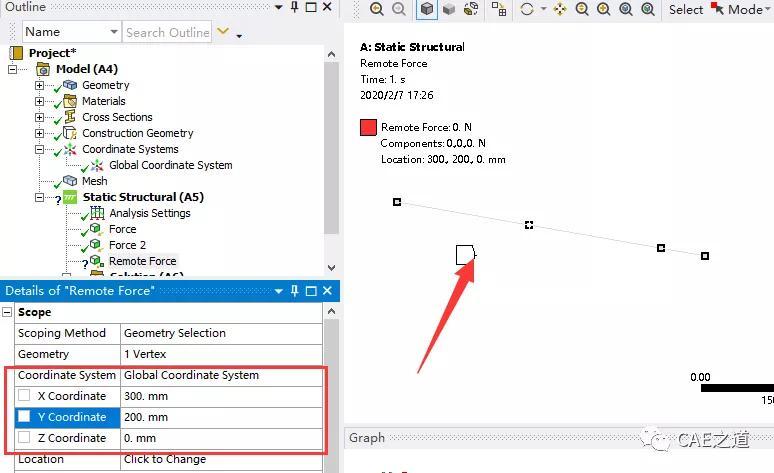Click the Coordinate Systems triad icon
Viewport: 774px width, 473px height.
(x=70, y=149)
